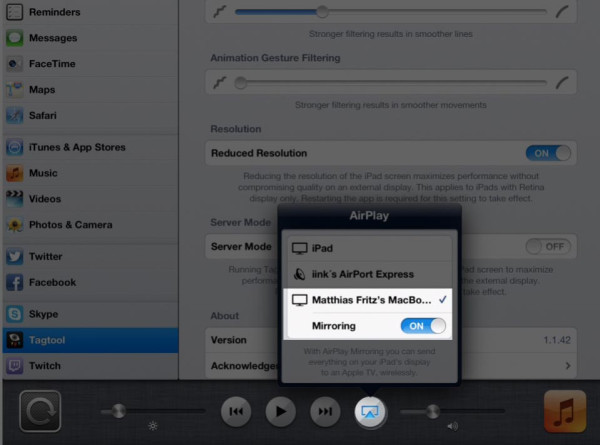Select Matthias Fritz's MacBook AirPlay device
Image resolution: width=600 pixels, height=445 pixels.
click(369, 299)
